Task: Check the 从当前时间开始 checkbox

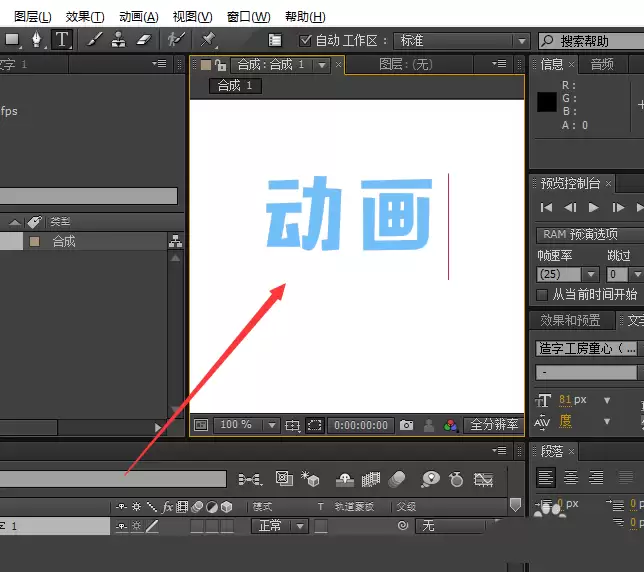Action: (x=542, y=295)
